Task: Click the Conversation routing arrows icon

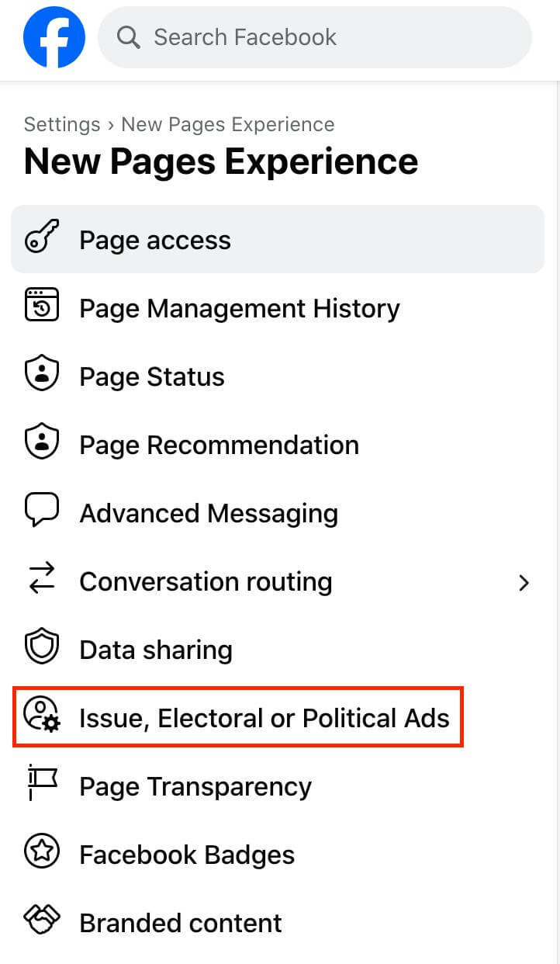Action: click(42, 581)
